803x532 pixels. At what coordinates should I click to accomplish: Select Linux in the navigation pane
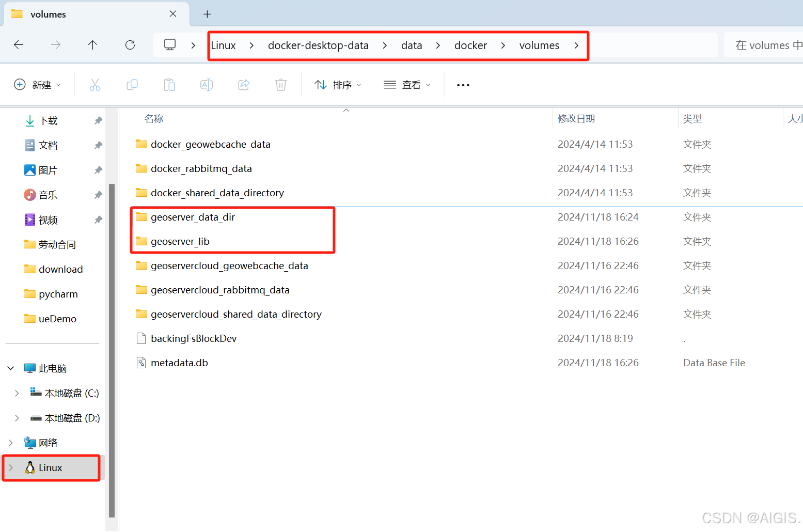[51, 467]
